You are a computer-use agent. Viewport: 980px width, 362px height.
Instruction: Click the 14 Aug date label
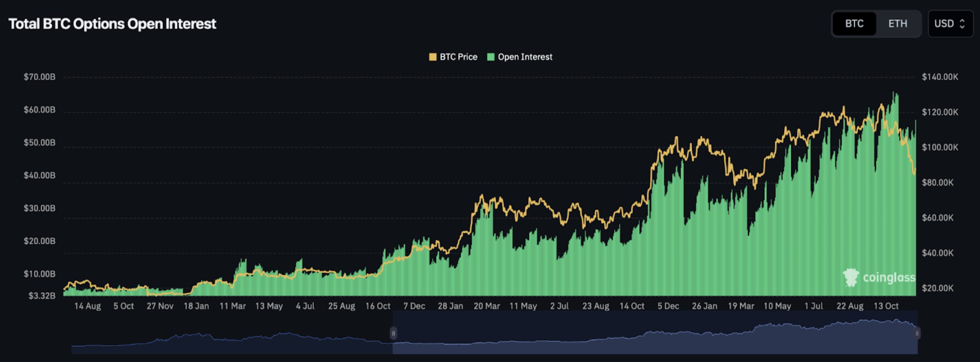[88, 306]
